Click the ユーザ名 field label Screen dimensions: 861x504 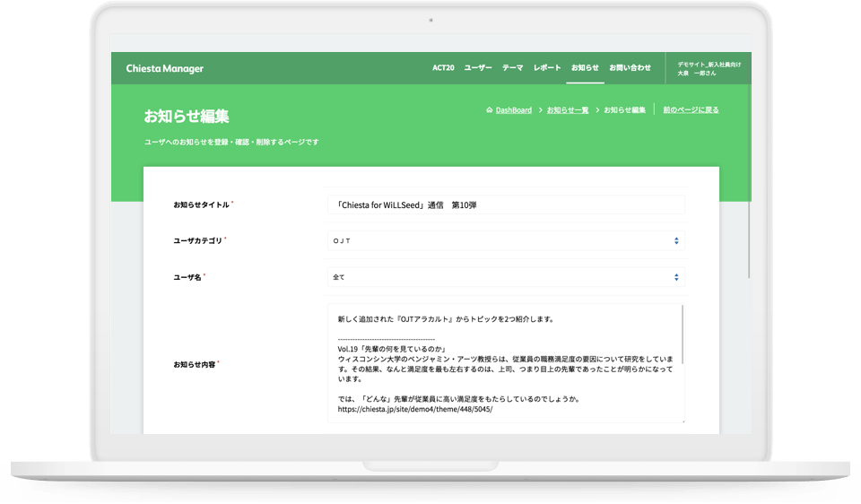(187, 277)
